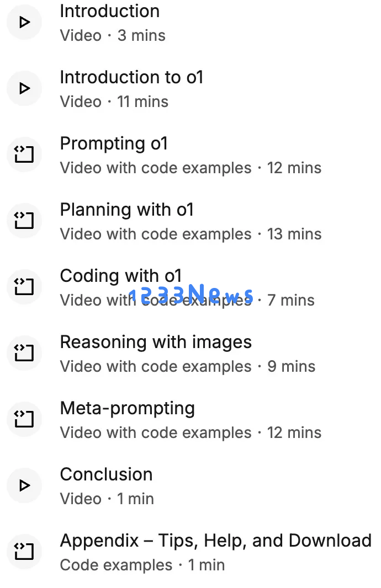Select the Coding with o1 lesson title
The image size is (381, 588).
tap(121, 276)
